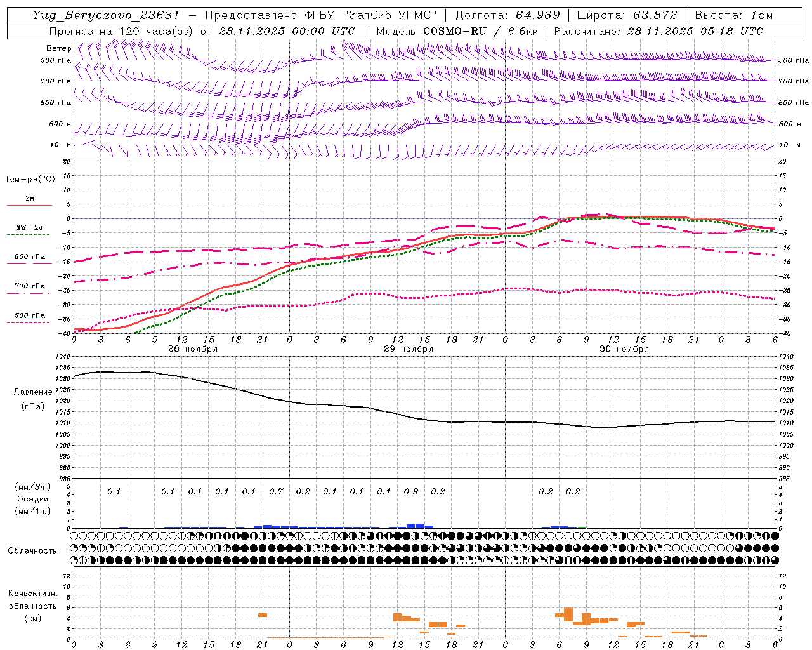Click the tallest orange convective cloud bar on 30 ноября
The width and height of the screenshot is (812, 650).
pos(568,614)
